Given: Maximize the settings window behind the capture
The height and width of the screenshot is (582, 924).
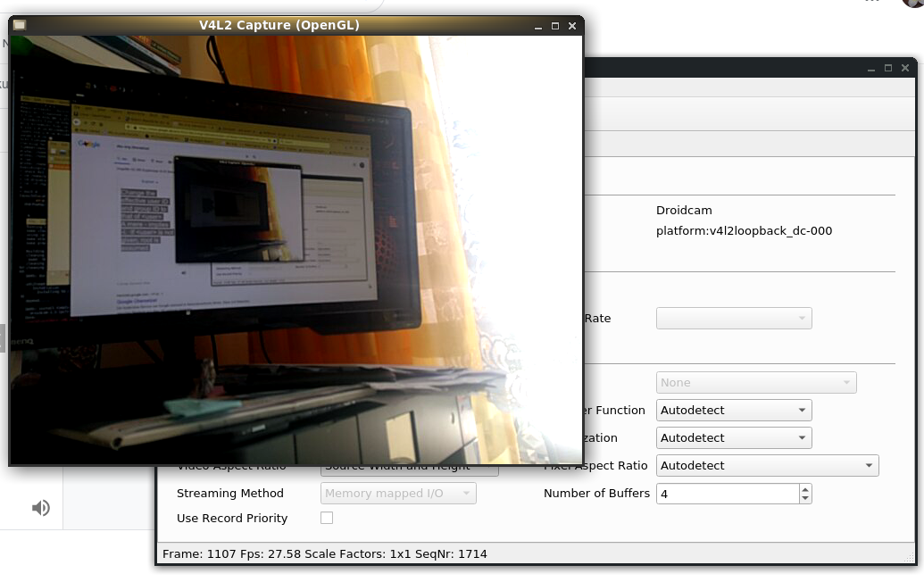Looking at the screenshot, I should (x=888, y=69).
